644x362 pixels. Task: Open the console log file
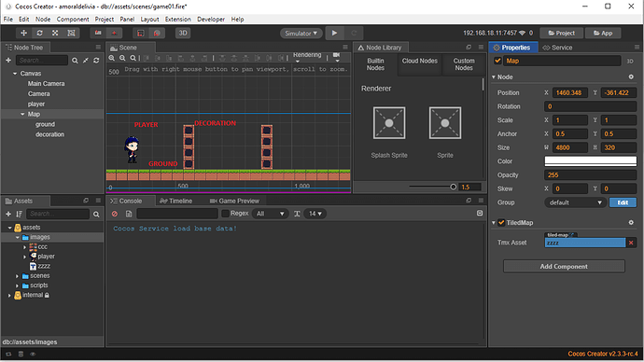pos(129,214)
